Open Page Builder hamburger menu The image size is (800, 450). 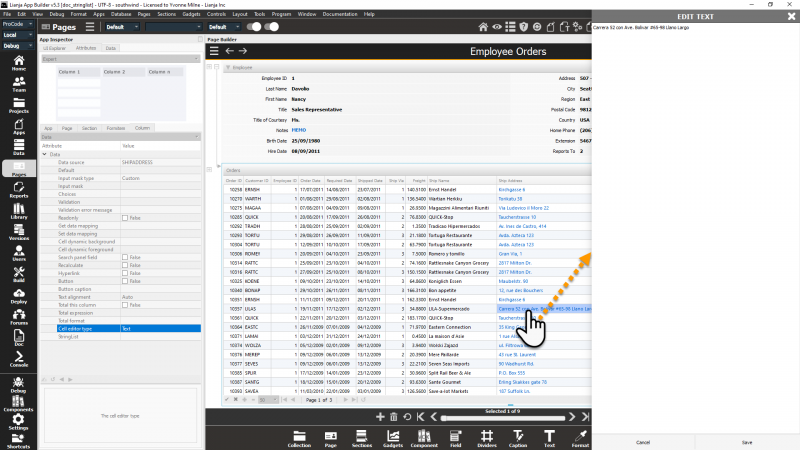[x=214, y=51]
